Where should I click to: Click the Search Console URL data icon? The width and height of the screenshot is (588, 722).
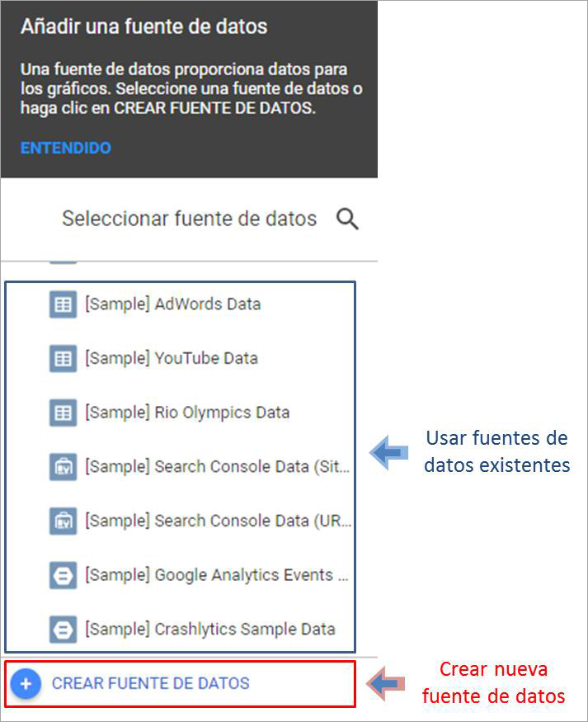pos(63,521)
